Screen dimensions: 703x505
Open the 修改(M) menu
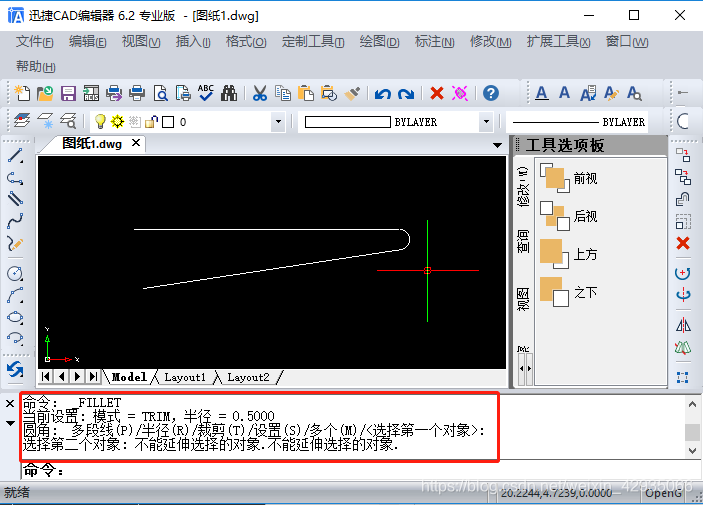[x=490, y=42]
